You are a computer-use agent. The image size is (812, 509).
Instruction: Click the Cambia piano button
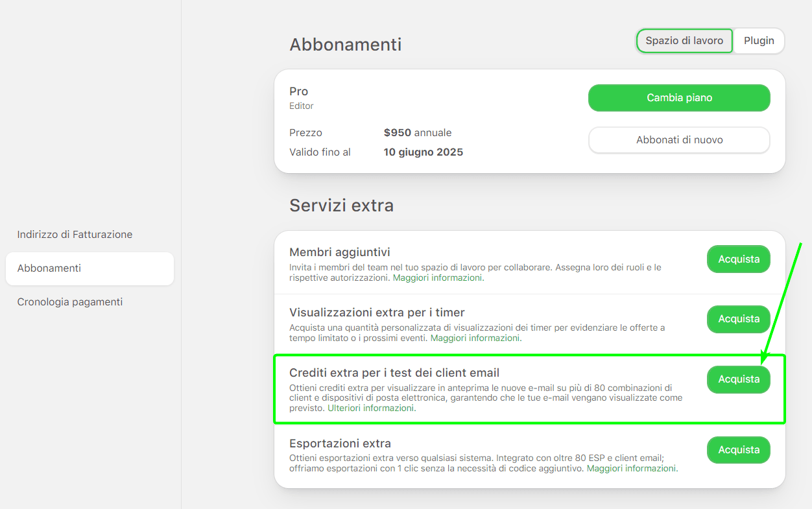(678, 97)
